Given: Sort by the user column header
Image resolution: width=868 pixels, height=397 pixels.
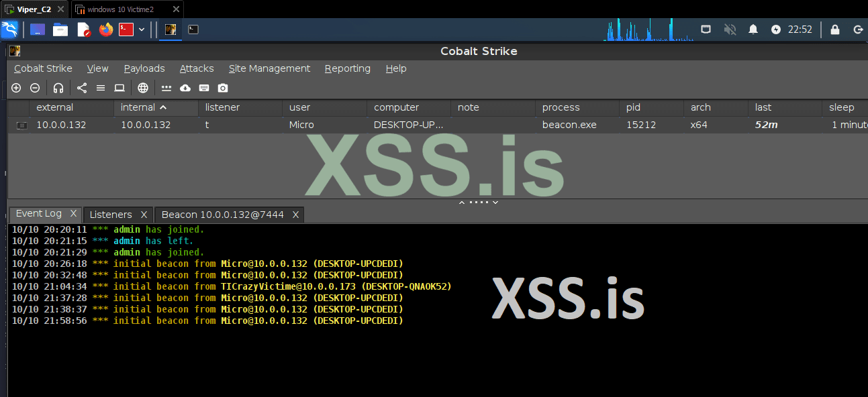Looking at the screenshot, I should click(325, 107).
